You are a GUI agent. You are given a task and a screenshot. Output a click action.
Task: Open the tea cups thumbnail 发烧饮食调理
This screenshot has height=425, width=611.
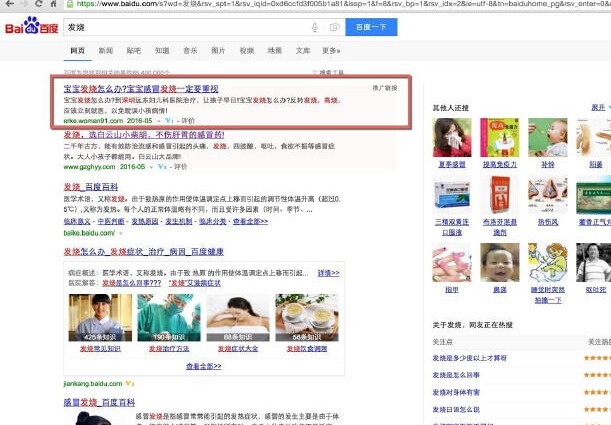306,318
